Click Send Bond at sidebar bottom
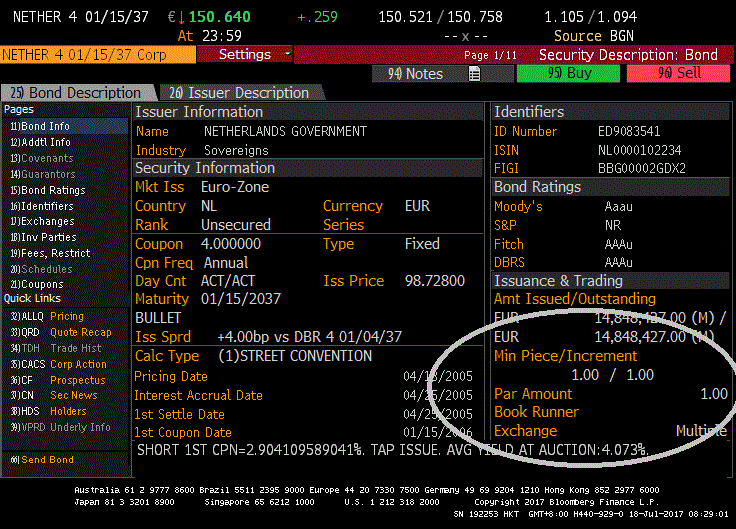736x529 pixels. (x=42, y=460)
